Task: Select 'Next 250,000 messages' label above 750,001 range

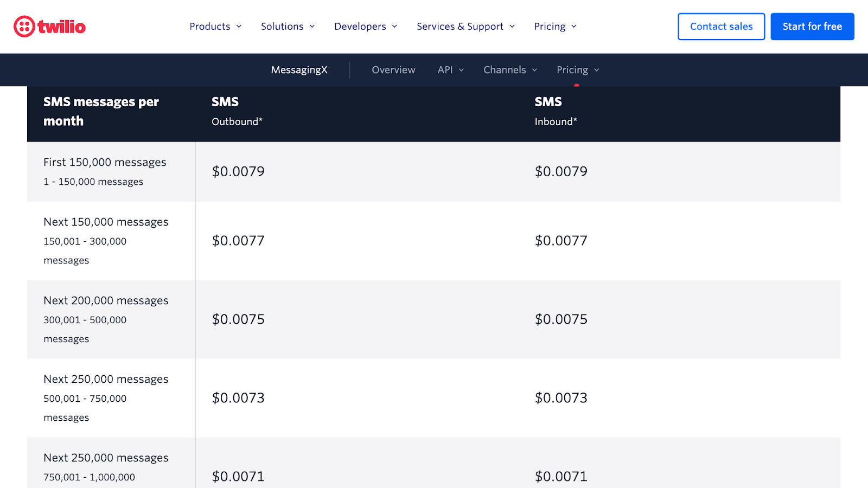Action: pos(106,458)
